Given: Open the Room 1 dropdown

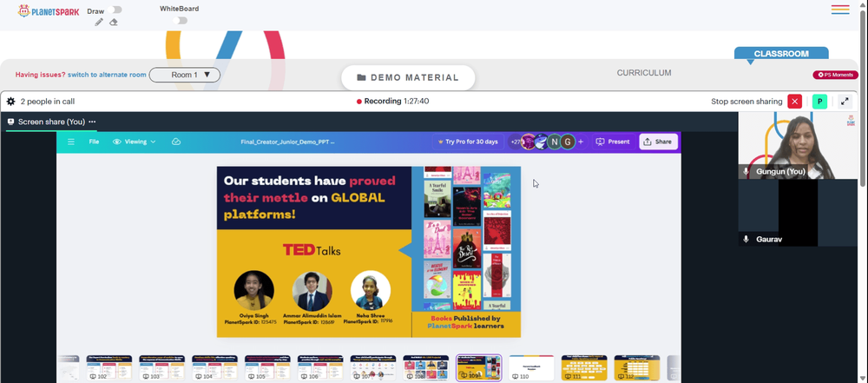Looking at the screenshot, I should pos(184,75).
